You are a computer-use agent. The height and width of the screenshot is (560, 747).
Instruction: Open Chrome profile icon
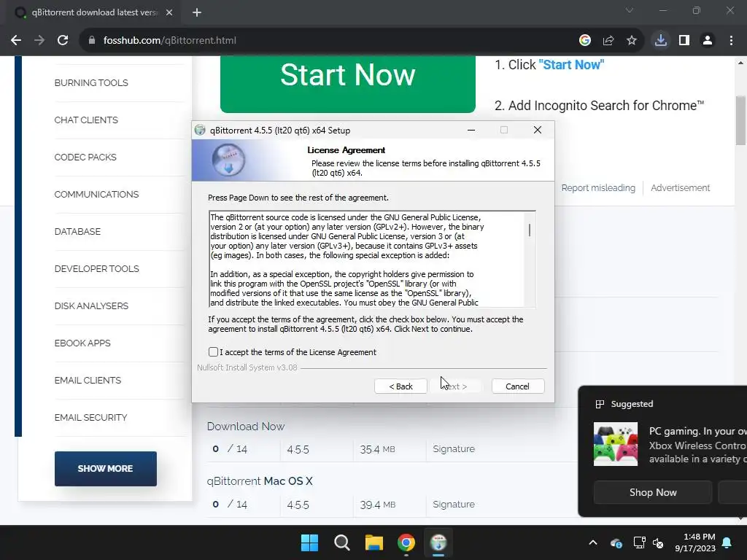pyautogui.click(x=708, y=41)
